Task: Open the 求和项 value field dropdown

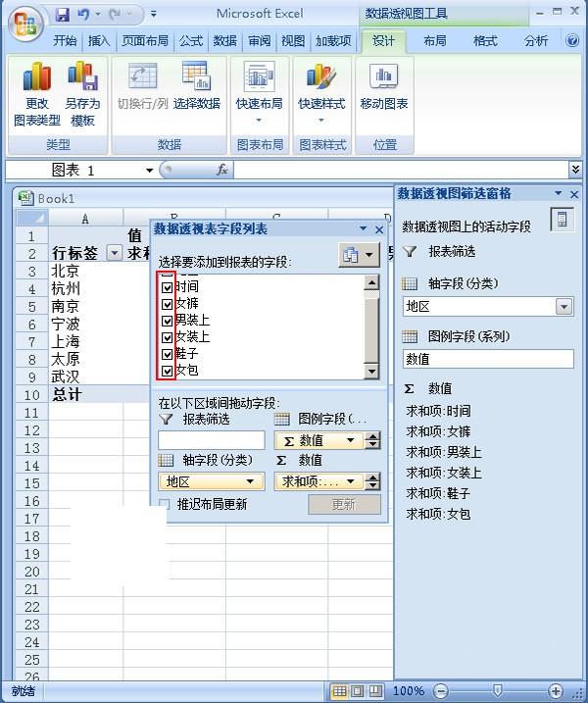Action: point(350,481)
